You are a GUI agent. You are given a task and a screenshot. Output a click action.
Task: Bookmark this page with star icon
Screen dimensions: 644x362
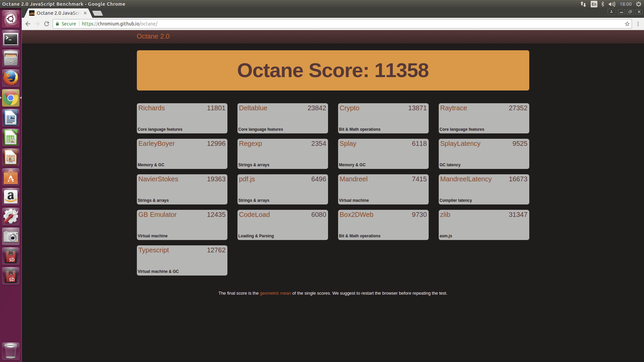tap(627, 24)
